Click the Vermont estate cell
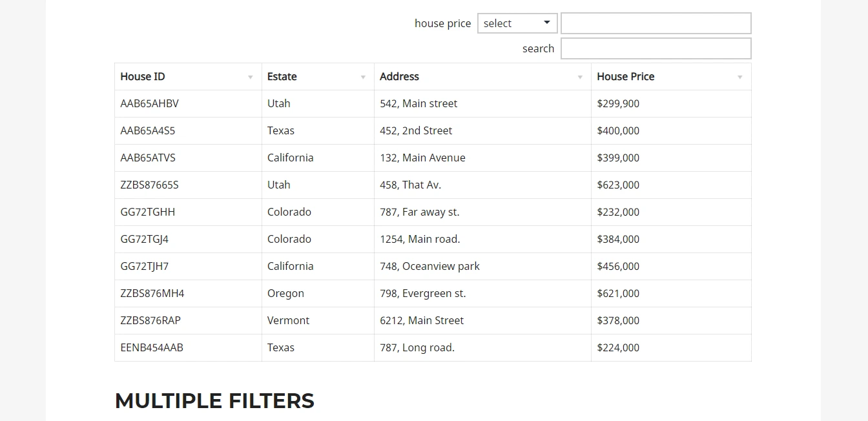This screenshot has height=421, width=868. 288,320
